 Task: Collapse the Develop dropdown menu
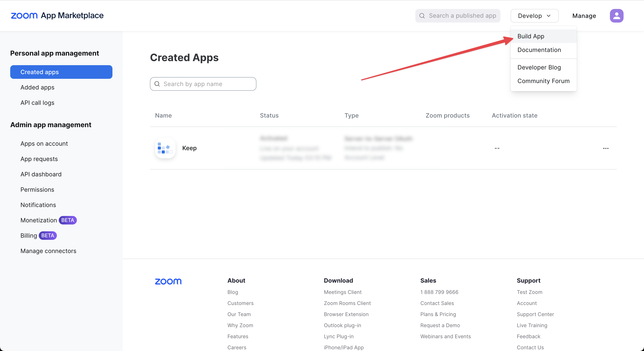[x=534, y=16]
